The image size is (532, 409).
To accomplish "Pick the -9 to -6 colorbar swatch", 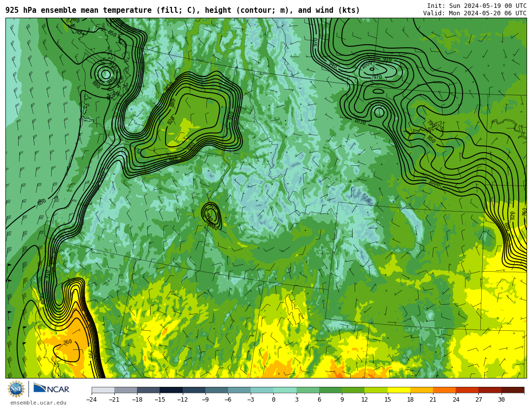I will pos(217,390).
